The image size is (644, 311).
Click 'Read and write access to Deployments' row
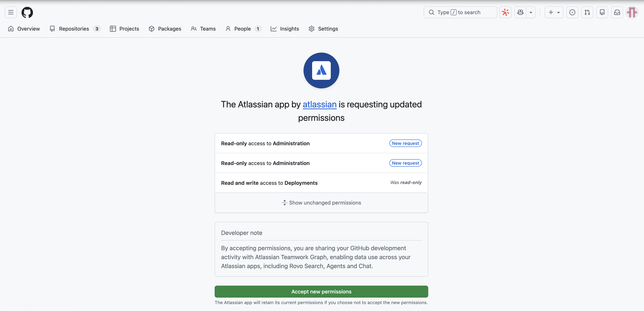[321, 183]
